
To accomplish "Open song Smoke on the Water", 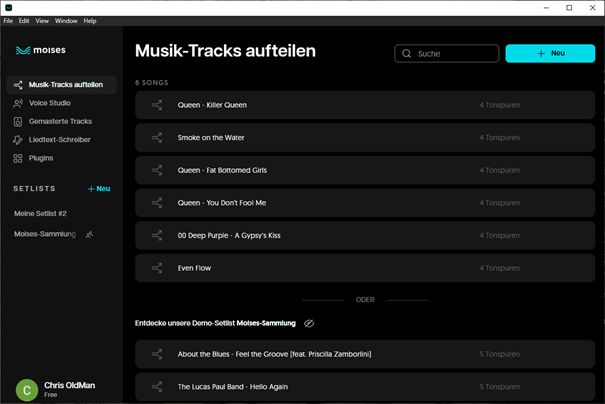I will click(365, 138).
